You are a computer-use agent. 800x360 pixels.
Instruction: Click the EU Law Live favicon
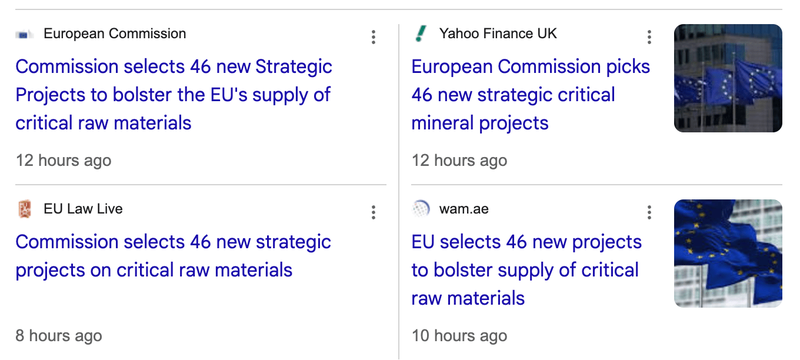[x=24, y=209]
